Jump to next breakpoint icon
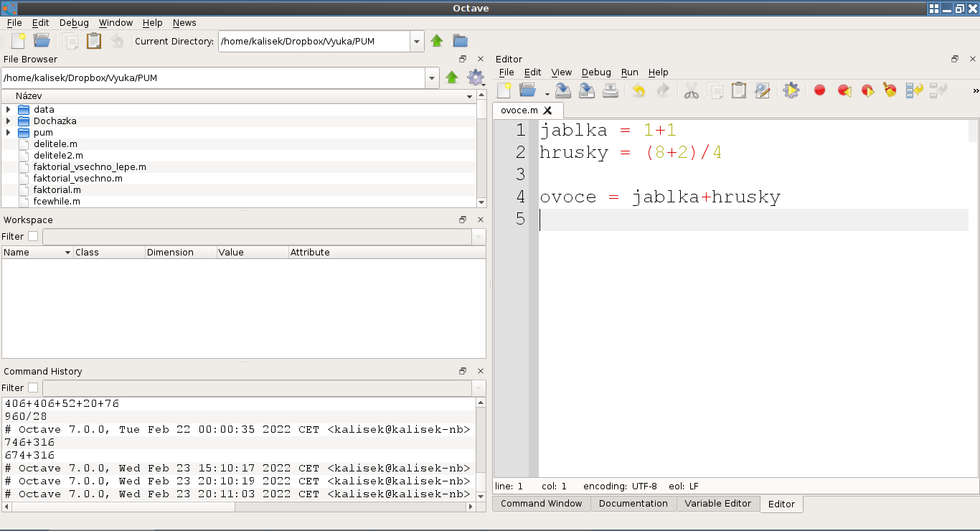The image size is (980, 531). click(867, 90)
